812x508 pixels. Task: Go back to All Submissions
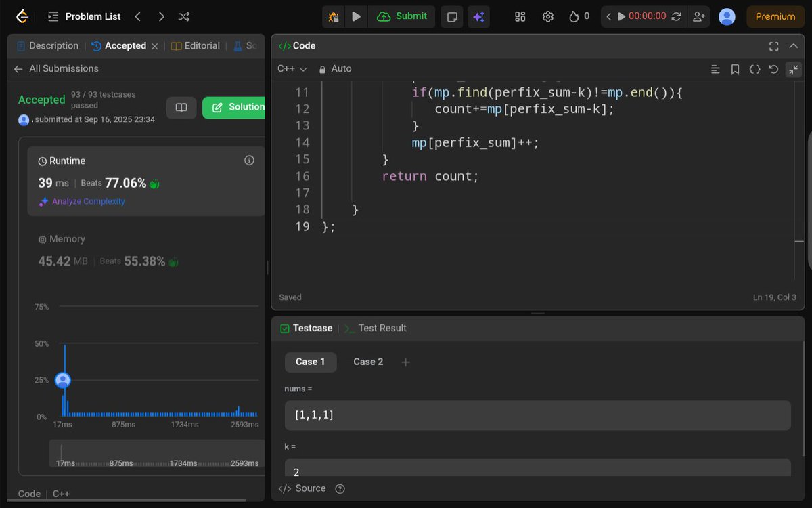coord(55,68)
